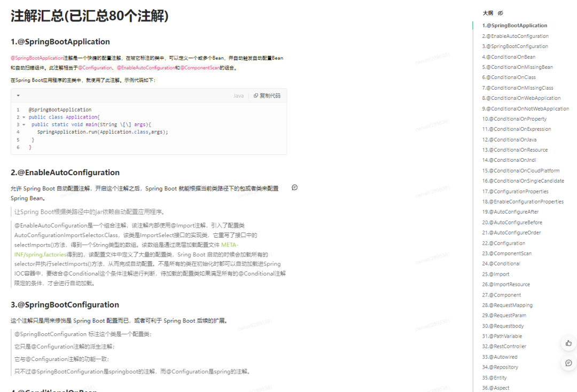Open 25.@Import in outline
Image resolution: width=577 pixels, height=392 pixels.
click(x=496, y=275)
